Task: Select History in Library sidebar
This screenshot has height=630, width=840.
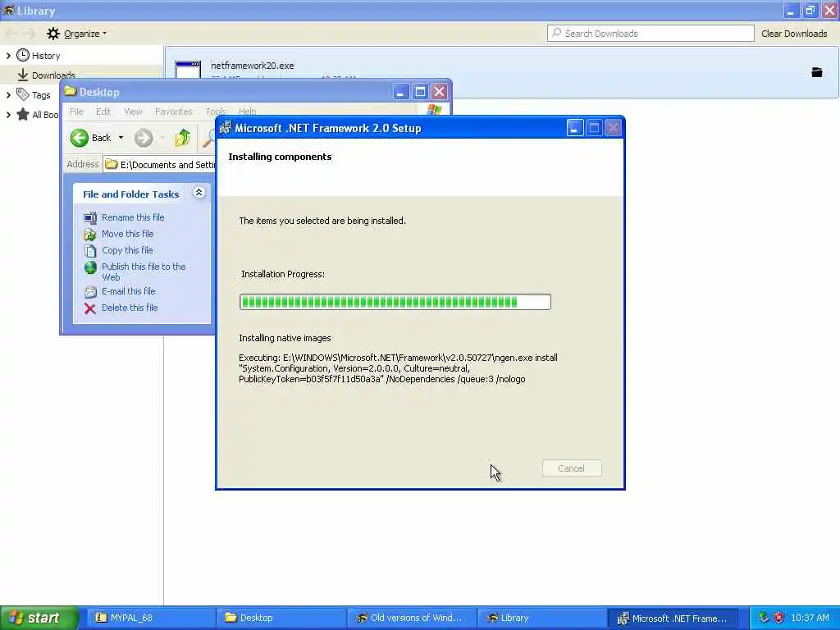Action: click(46, 56)
